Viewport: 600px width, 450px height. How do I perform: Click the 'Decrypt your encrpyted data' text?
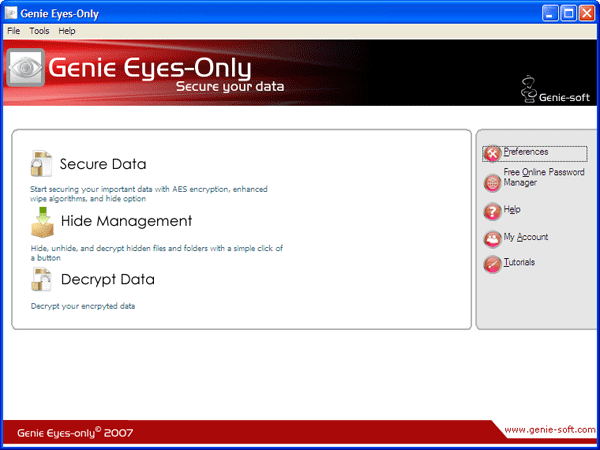coord(83,306)
